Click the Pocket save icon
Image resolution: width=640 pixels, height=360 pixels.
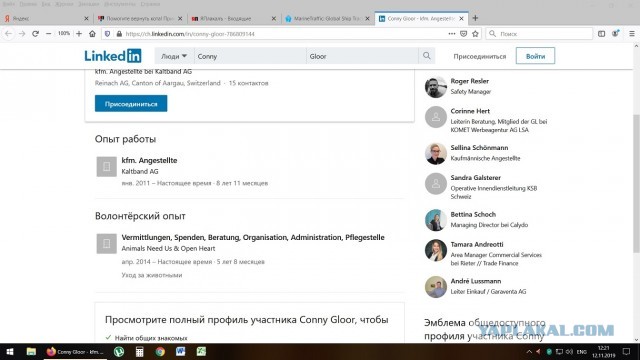[x=463, y=34]
